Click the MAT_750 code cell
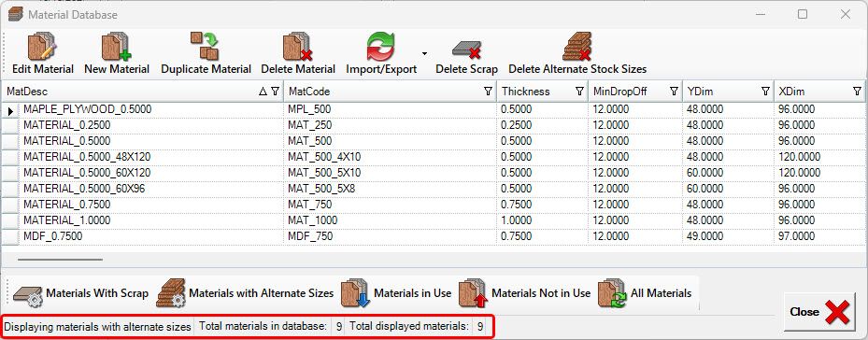Screen dimensions: 868x340 (391, 205)
